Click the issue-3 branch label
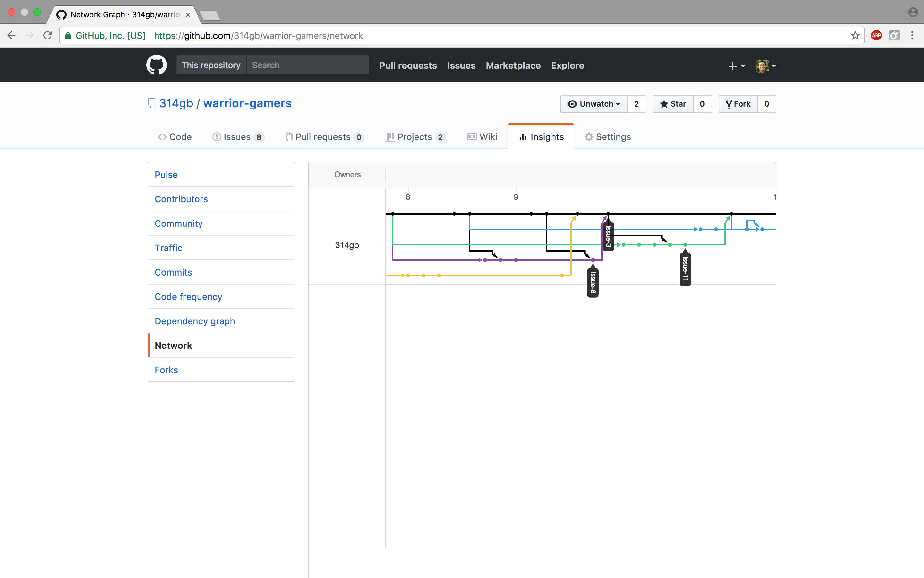 608,236
